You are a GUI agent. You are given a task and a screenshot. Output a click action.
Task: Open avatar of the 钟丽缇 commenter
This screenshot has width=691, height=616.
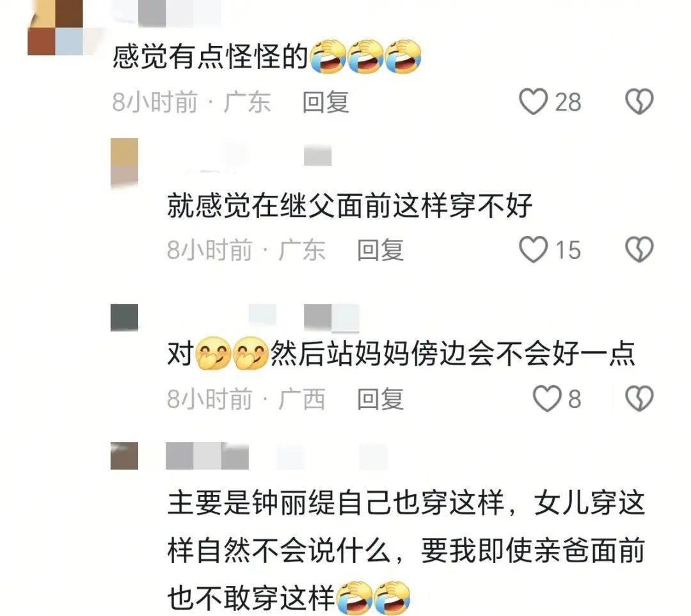click(124, 455)
